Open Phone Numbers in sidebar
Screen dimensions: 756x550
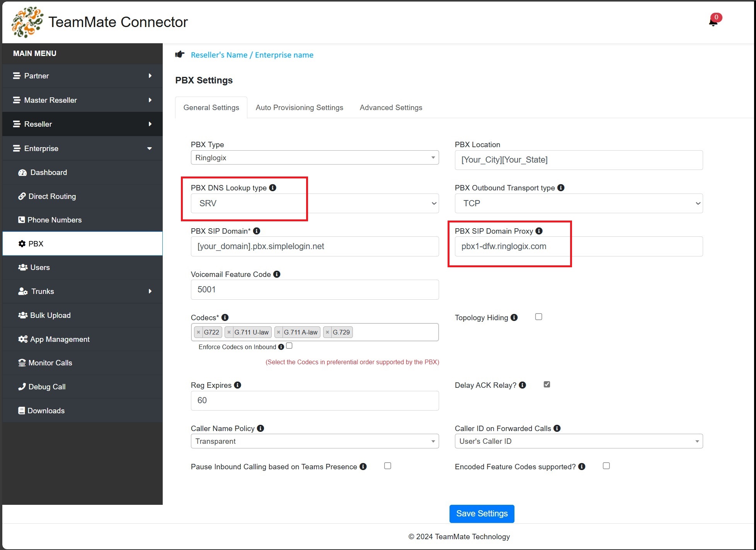tap(82, 220)
